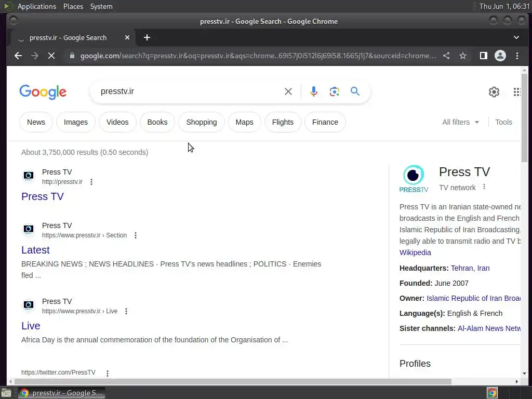Open options for the http://presstv.ir result
Viewport: 532px width, 399px height.
(x=91, y=182)
